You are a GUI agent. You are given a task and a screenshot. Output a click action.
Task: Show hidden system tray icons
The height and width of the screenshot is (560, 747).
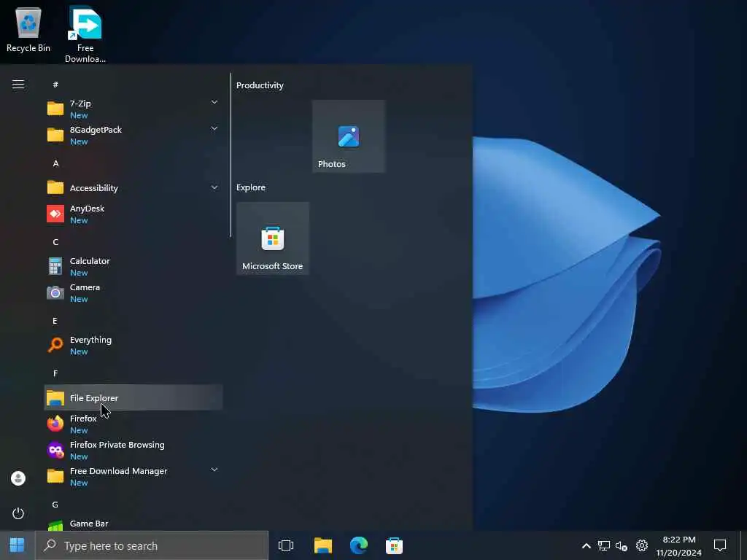(x=587, y=545)
